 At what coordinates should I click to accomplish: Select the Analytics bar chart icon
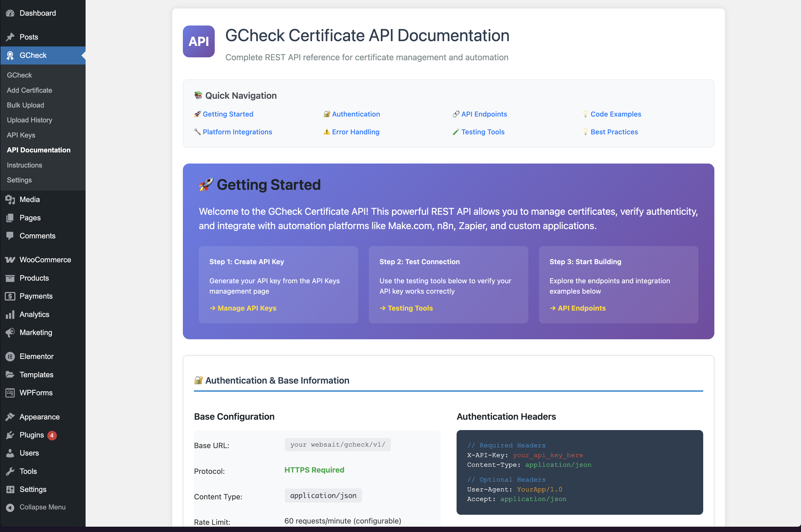(10, 314)
